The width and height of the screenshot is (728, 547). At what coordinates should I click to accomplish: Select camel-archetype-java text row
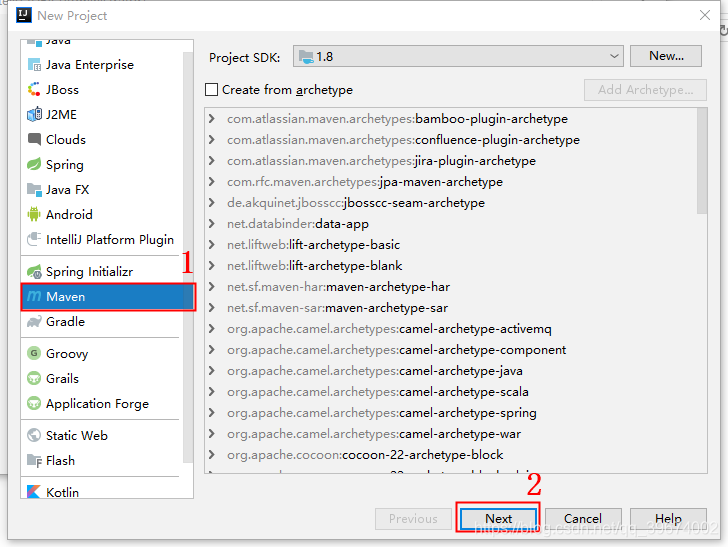[x=375, y=371]
